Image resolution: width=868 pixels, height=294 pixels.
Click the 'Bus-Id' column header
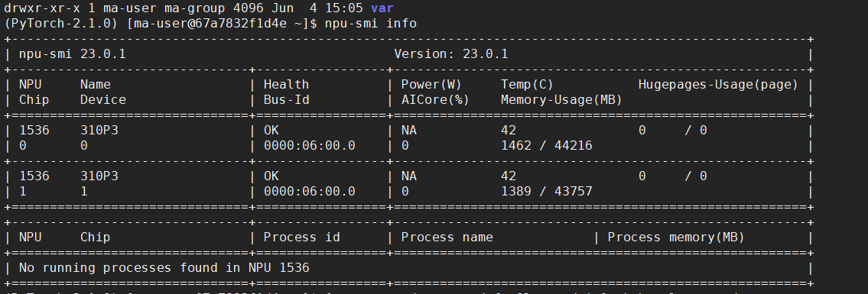[x=286, y=100]
